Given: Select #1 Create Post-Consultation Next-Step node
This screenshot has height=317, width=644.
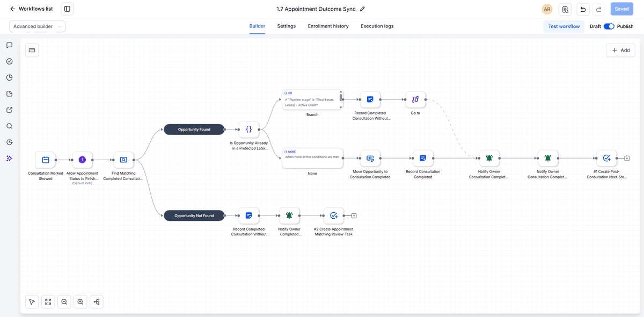Looking at the screenshot, I should coord(606,158).
